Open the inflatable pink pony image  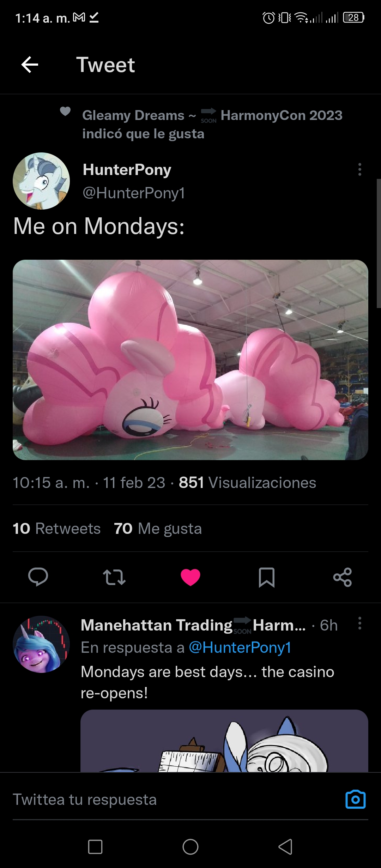pos(190,360)
